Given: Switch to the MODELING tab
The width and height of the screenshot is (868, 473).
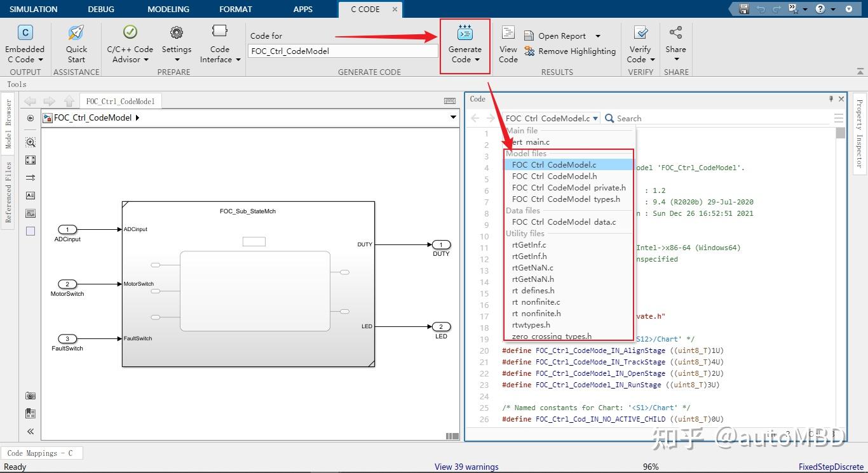Looking at the screenshot, I should (168, 9).
